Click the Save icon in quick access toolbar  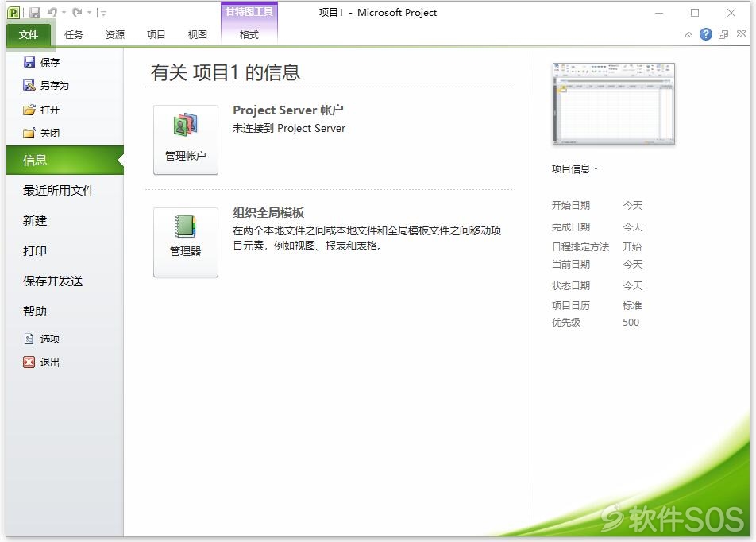click(x=35, y=13)
